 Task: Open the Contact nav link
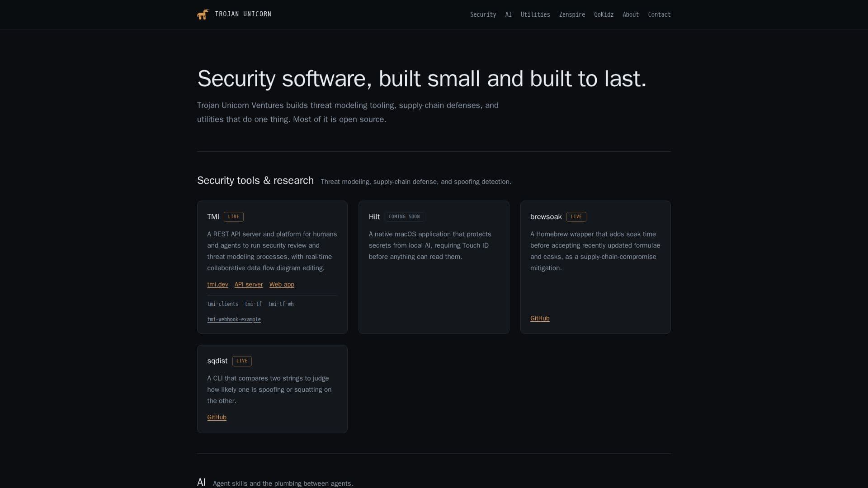(659, 14)
